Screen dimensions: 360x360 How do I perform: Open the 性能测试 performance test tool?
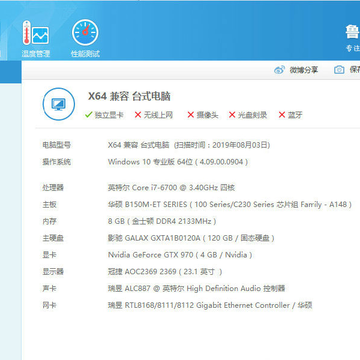pyautogui.click(x=85, y=38)
